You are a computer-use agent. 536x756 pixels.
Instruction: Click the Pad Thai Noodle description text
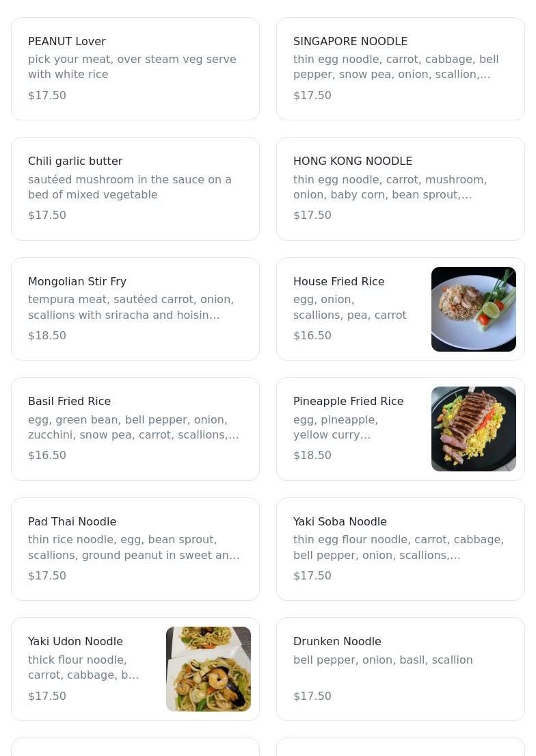(133, 547)
